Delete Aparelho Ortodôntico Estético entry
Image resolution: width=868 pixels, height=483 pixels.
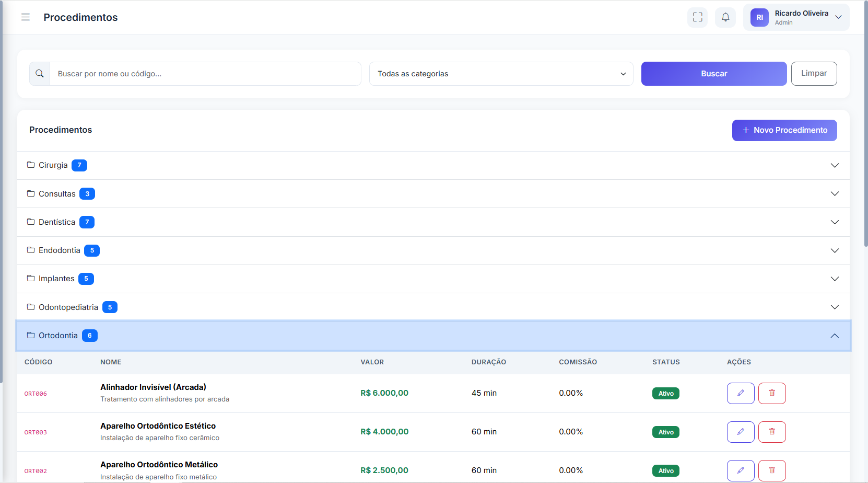pos(771,432)
